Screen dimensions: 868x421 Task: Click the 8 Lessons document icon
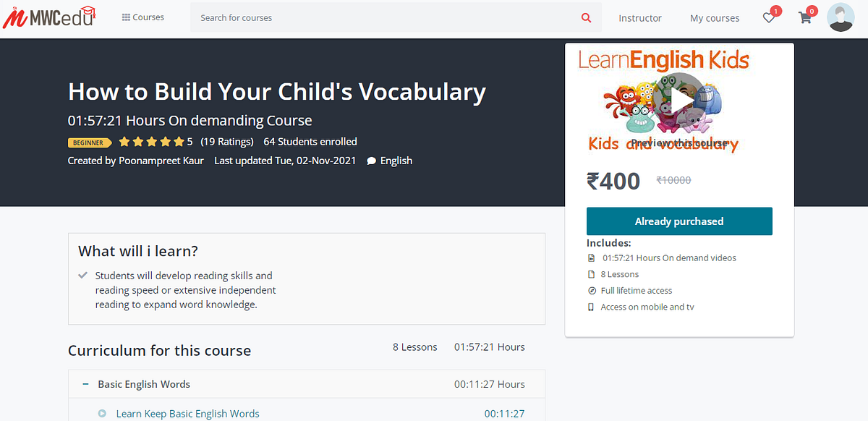pyautogui.click(x=591, y=274)
